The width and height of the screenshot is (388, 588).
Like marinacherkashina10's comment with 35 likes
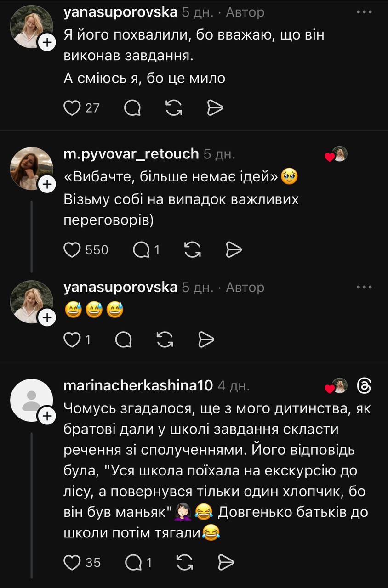point(72,562)
